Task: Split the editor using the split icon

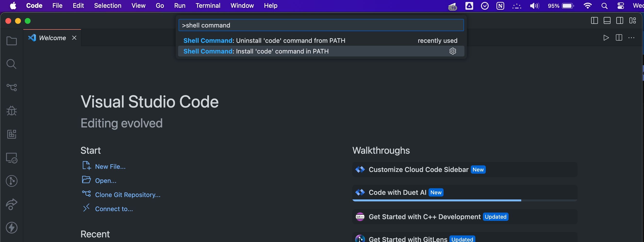Action: (619, 38)
